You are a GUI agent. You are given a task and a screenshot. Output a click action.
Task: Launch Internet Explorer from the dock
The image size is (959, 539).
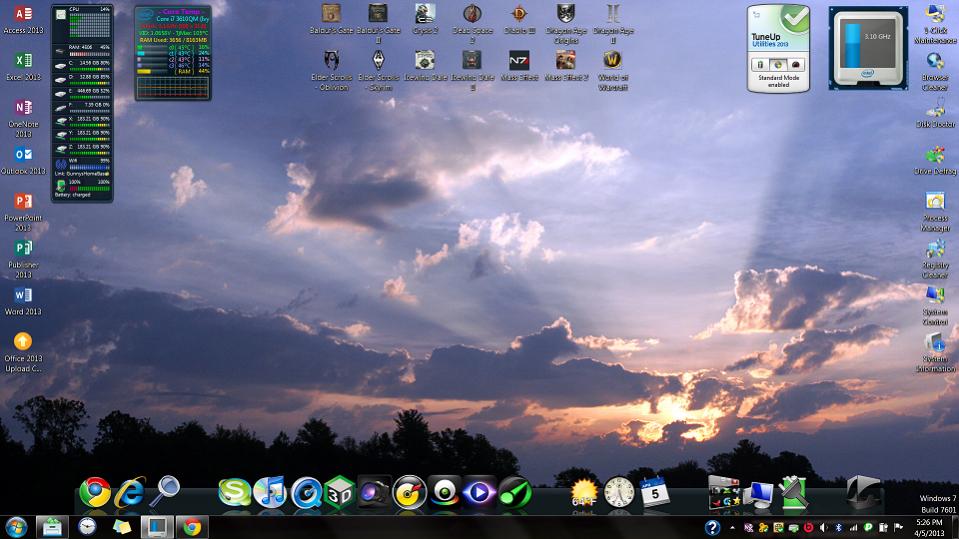pos(130,493)
